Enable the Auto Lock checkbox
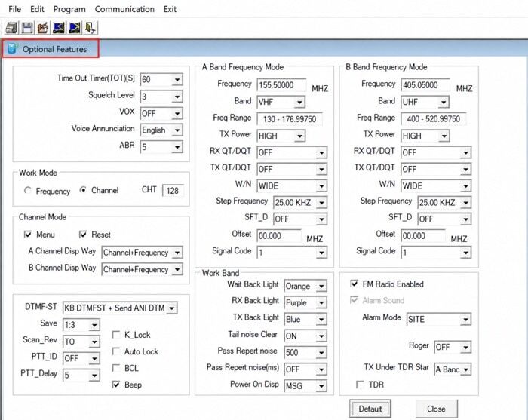This screenshot has width=528, height=420. coord(116,351)
